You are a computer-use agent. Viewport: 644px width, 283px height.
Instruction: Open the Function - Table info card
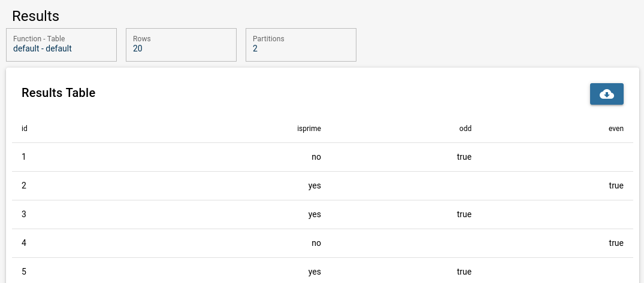pyautogui.click(x=61, y=45)
